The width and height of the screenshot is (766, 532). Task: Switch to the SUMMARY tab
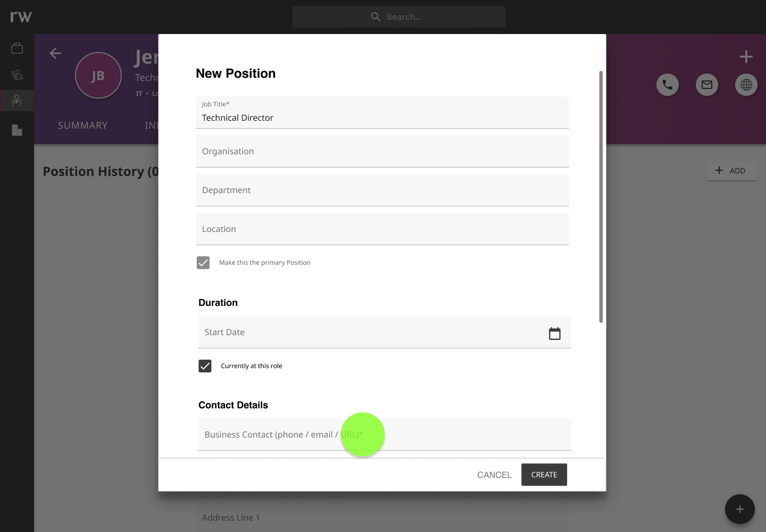pyautogui.click(x=83, y=126)
